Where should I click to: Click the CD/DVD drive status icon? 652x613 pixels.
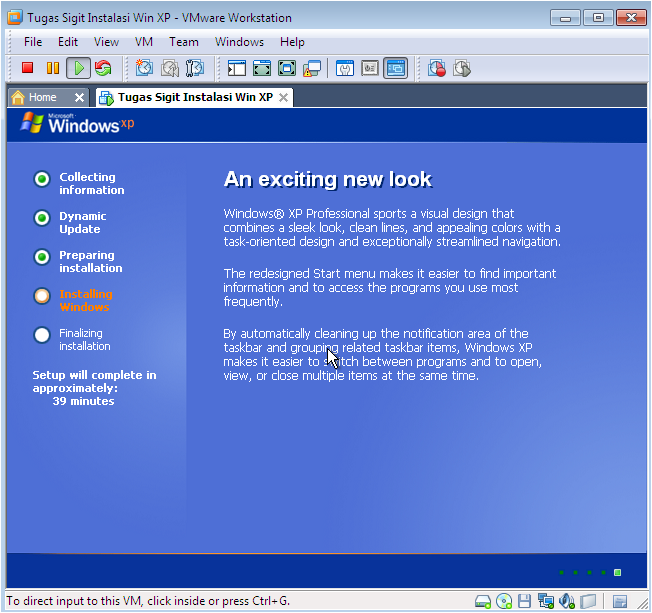tap(504, 601)
